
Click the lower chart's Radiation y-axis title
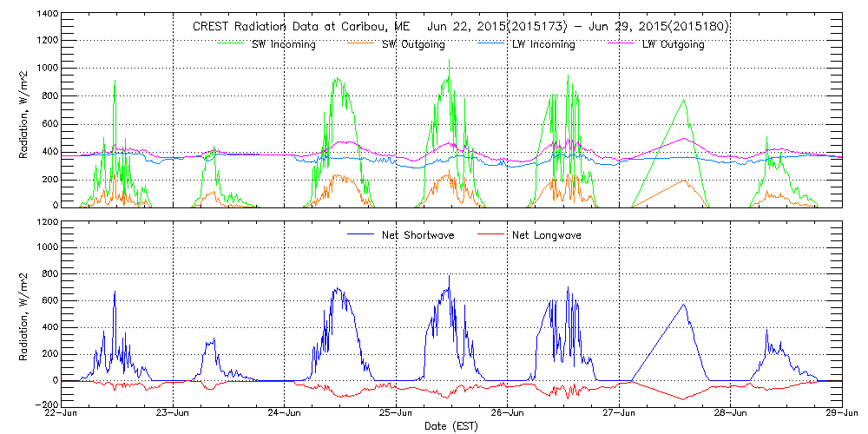click(x=26, y=314)
